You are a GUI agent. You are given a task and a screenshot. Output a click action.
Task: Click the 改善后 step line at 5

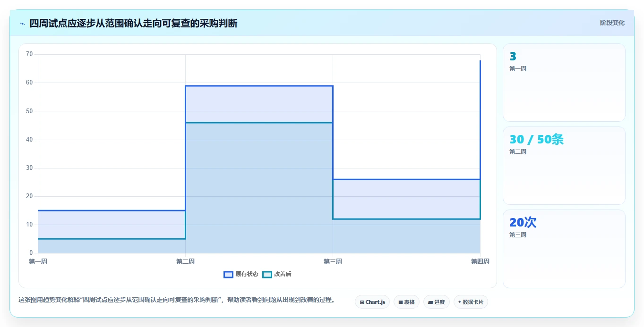(112, 239)
